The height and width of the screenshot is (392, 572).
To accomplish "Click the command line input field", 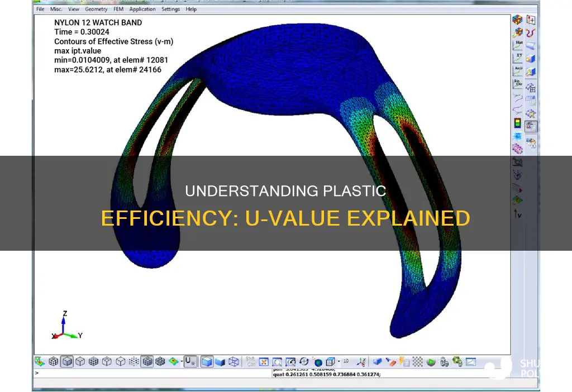I will pos(153,373).
